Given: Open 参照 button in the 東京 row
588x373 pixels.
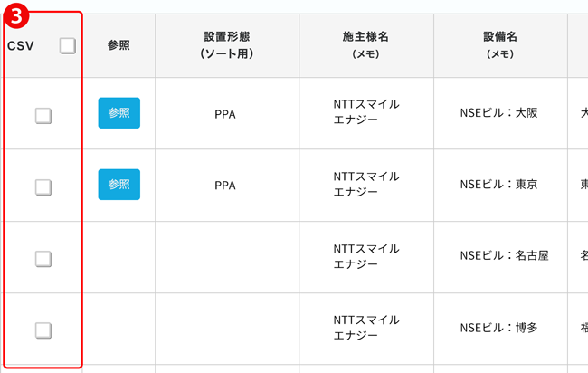Looking at the screenshot, I should (119, 185).
